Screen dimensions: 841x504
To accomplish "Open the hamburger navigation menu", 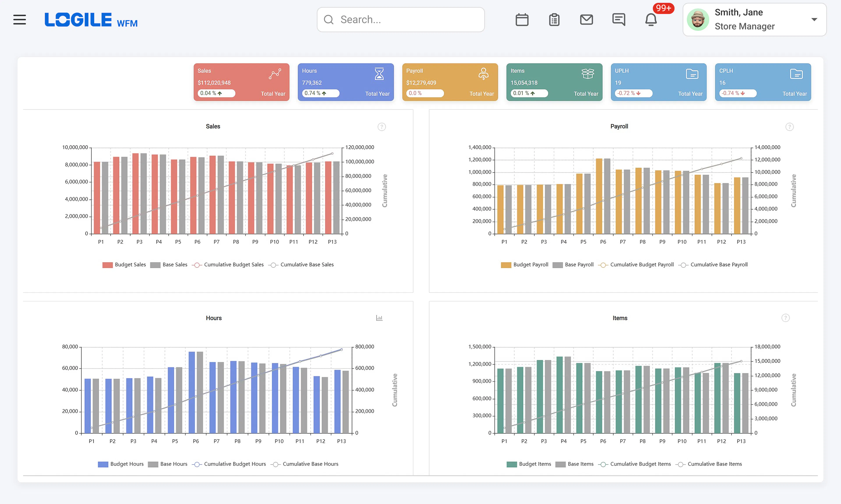I will coord(20,19).
